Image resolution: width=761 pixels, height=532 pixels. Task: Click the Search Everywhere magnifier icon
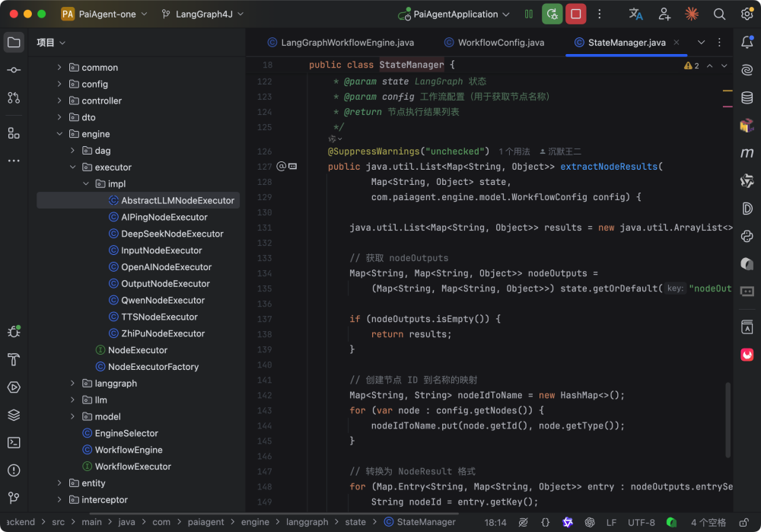tap(719, 14)
